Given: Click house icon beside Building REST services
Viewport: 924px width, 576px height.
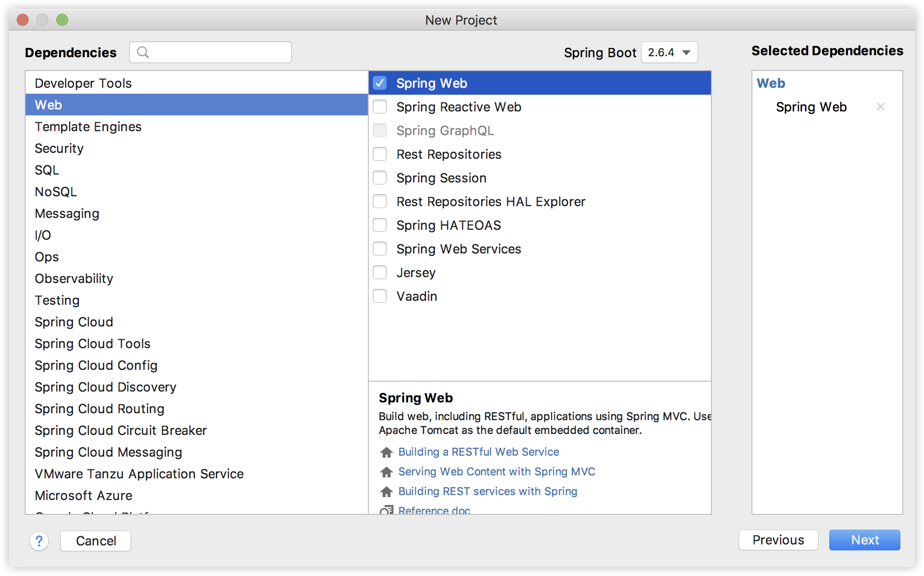Looking at the screenshot, I should pos(387,492).
